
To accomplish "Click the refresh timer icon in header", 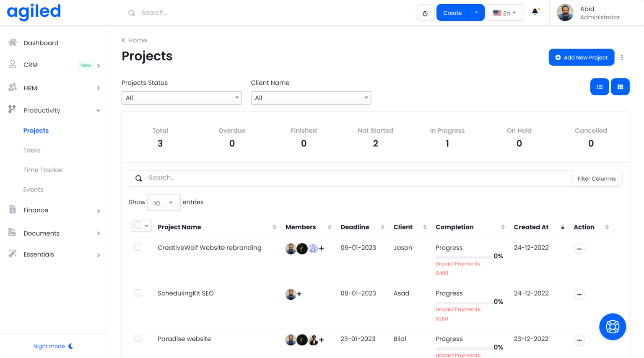I will click(425, 13).
